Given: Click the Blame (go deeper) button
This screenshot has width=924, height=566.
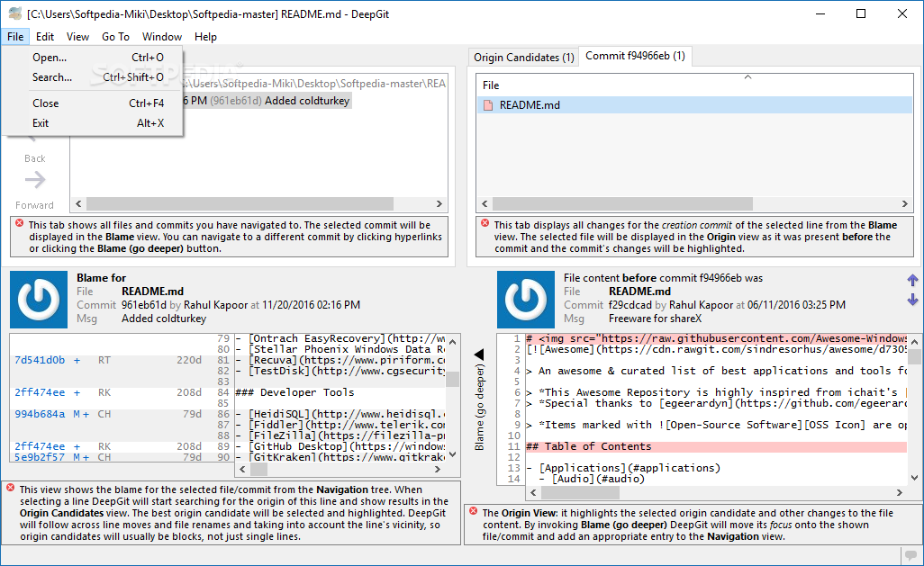Looking at the screenshot, I should click(x=480, y=400).
